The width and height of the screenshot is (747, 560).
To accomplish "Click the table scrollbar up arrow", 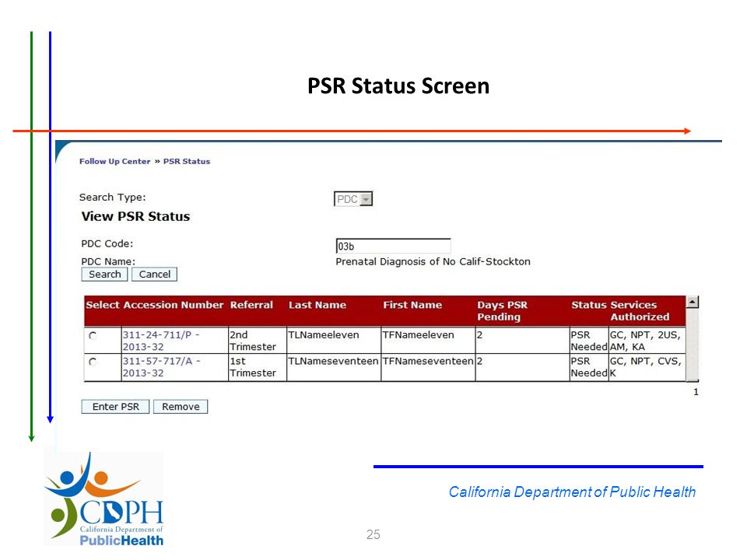I will pos(693,302).
